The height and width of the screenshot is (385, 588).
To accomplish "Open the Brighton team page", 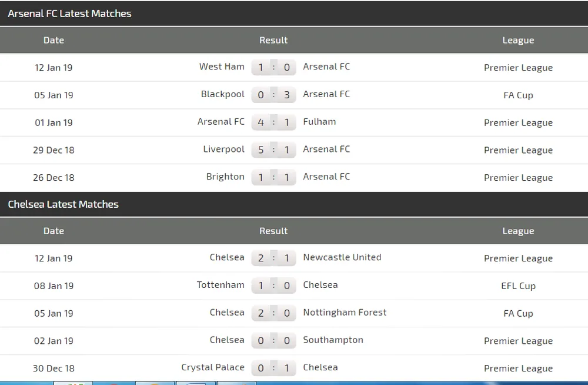I will click(x=225, y=177).
